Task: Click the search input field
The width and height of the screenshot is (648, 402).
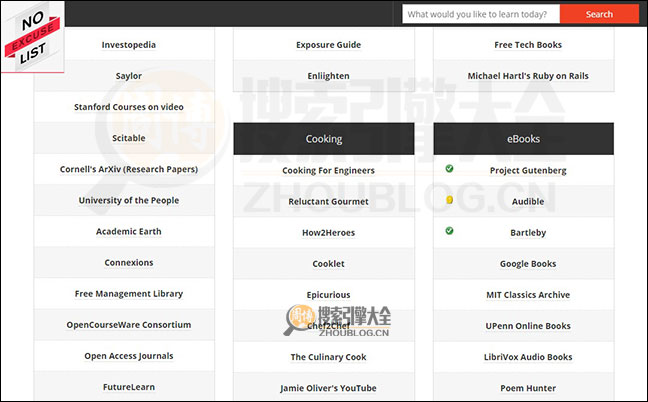Action: tap(481, 14)
